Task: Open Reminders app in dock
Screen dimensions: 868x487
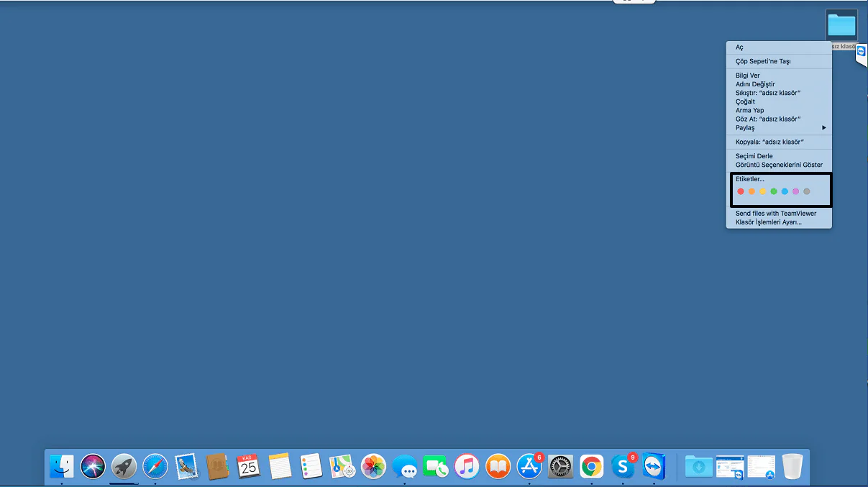Action: point(311,466)
